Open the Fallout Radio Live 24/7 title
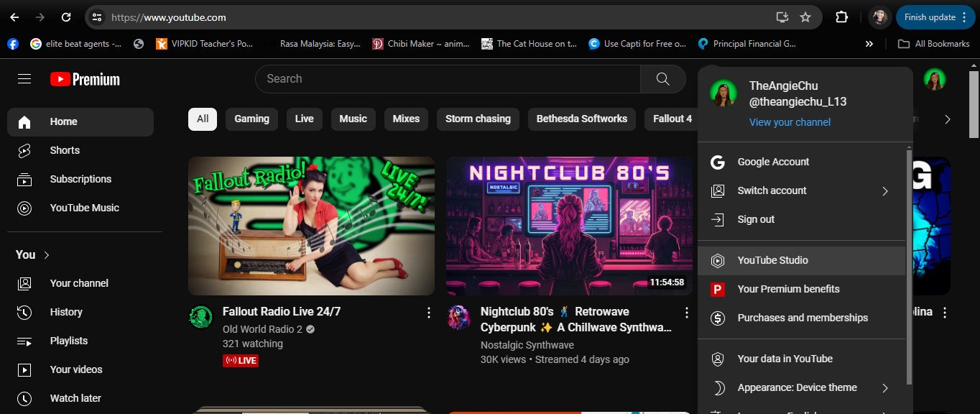 pyautogui.click(x=282, y=312)
